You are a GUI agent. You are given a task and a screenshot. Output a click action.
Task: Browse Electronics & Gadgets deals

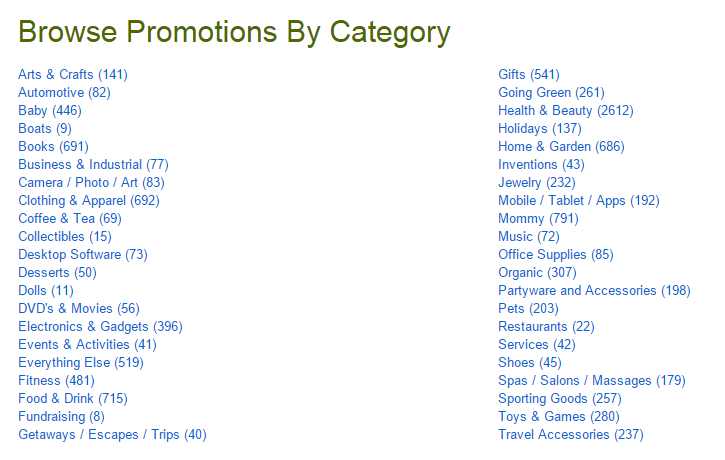[100, 327]
